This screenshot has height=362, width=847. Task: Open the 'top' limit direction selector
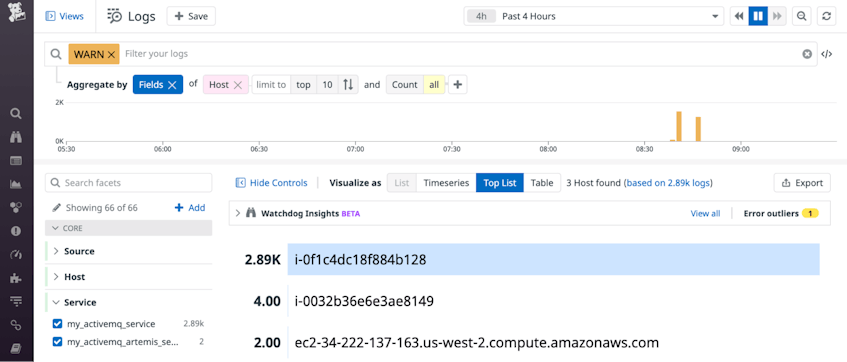[304, 85]
